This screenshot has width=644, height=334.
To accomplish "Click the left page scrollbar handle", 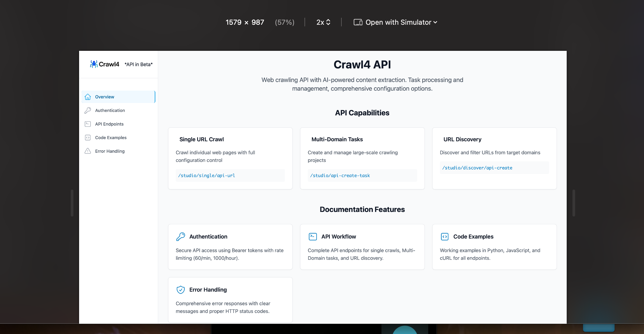I will pos(72,202).
